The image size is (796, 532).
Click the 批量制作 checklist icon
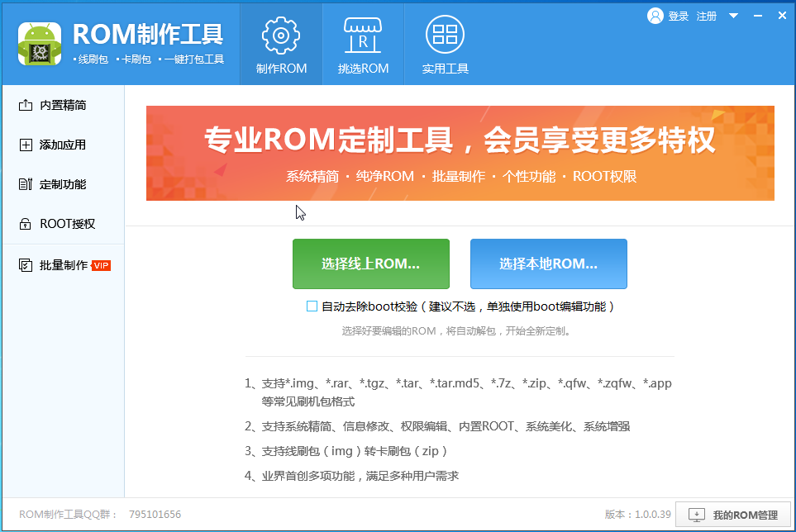tap(26, 265)
